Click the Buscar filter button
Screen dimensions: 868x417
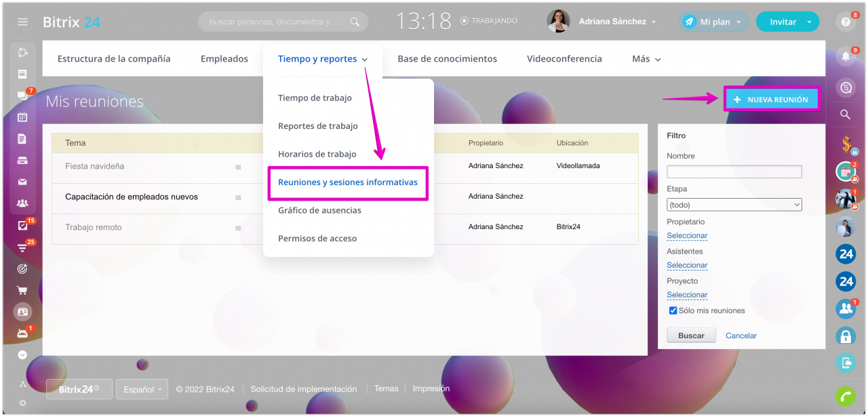tap(691, 336)
